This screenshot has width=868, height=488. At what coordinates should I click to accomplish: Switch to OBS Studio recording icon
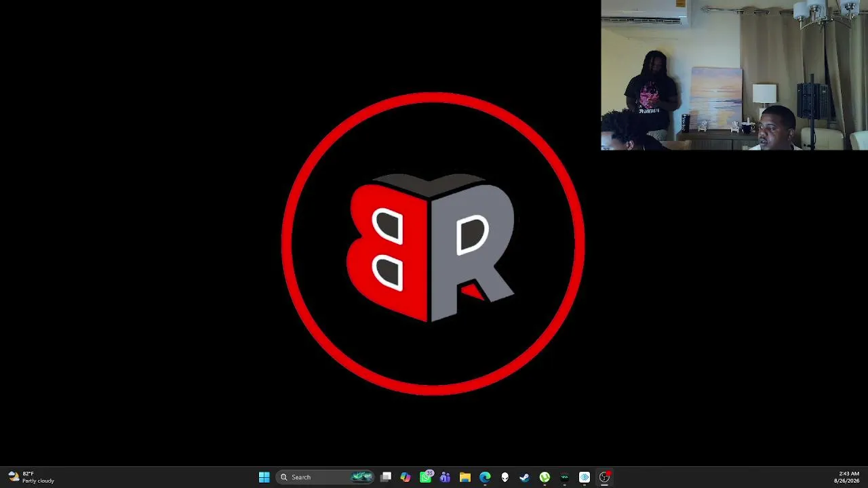click(x=604, y=477)
